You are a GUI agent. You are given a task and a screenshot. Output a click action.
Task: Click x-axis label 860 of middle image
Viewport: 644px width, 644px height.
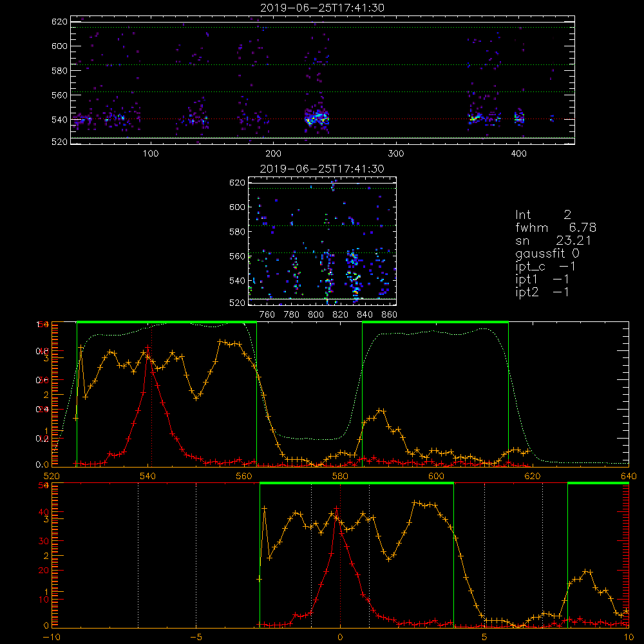[390, 315]
